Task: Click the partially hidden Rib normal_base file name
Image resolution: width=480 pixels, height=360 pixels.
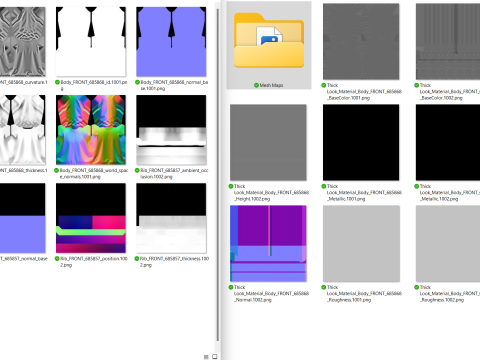Action: 23,259
